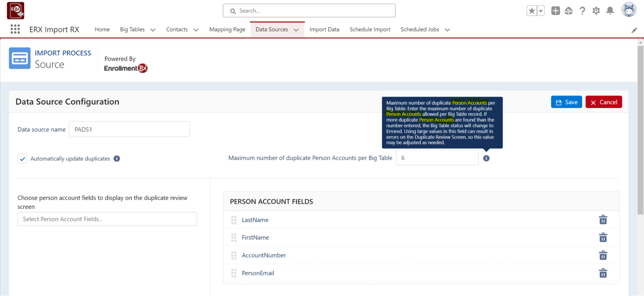
Task: Open the global create plus icon
Action: [555, 11]
